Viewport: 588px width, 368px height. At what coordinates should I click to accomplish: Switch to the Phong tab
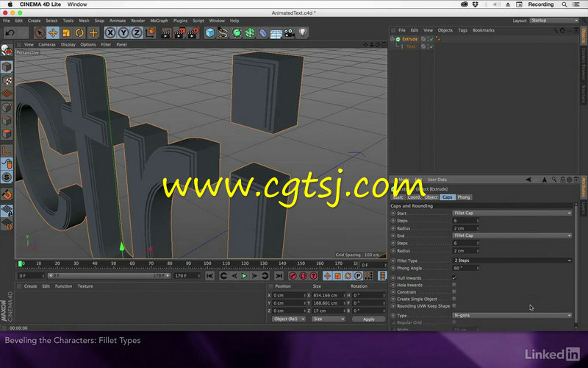point(464,197)
